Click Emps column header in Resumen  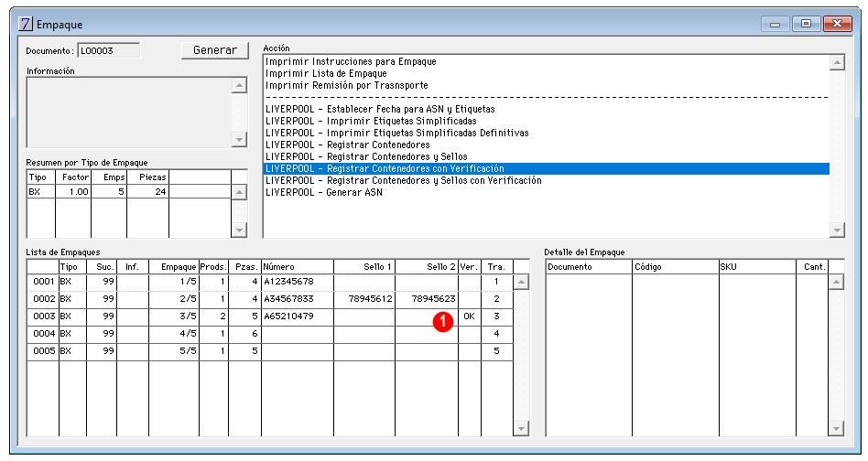tap(109, 177)
